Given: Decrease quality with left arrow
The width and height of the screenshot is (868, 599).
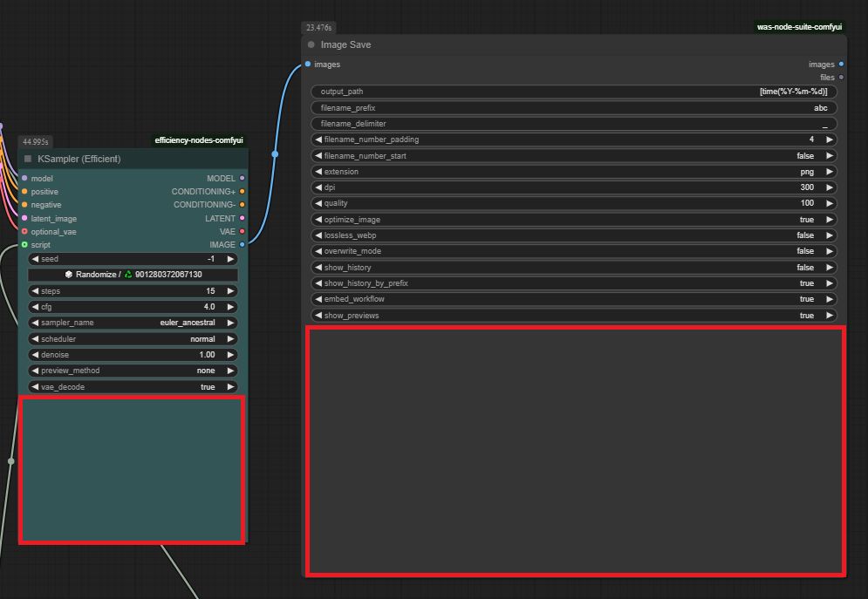Looking at the screenshot, I should coord(318,203).
